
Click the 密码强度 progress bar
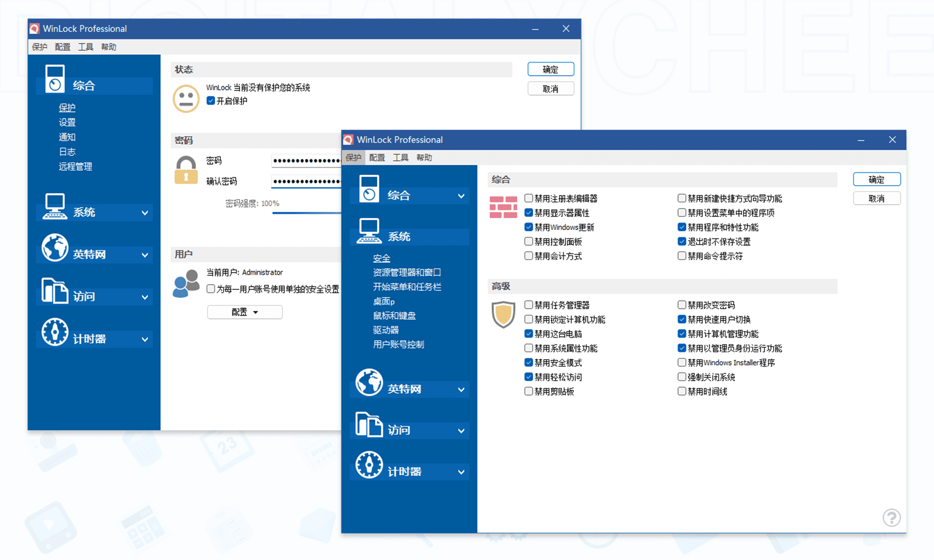pos(306,213)
